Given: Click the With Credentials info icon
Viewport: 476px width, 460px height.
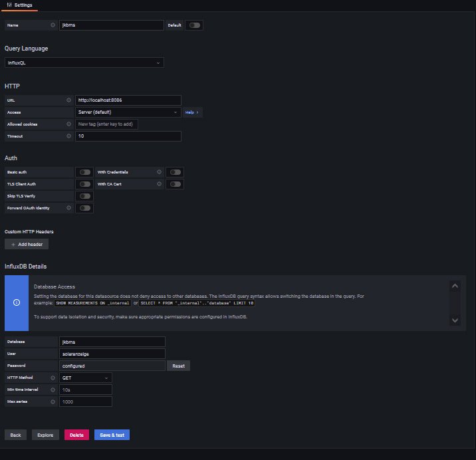Looking at the screenshot, I should [x=159, y=172].
